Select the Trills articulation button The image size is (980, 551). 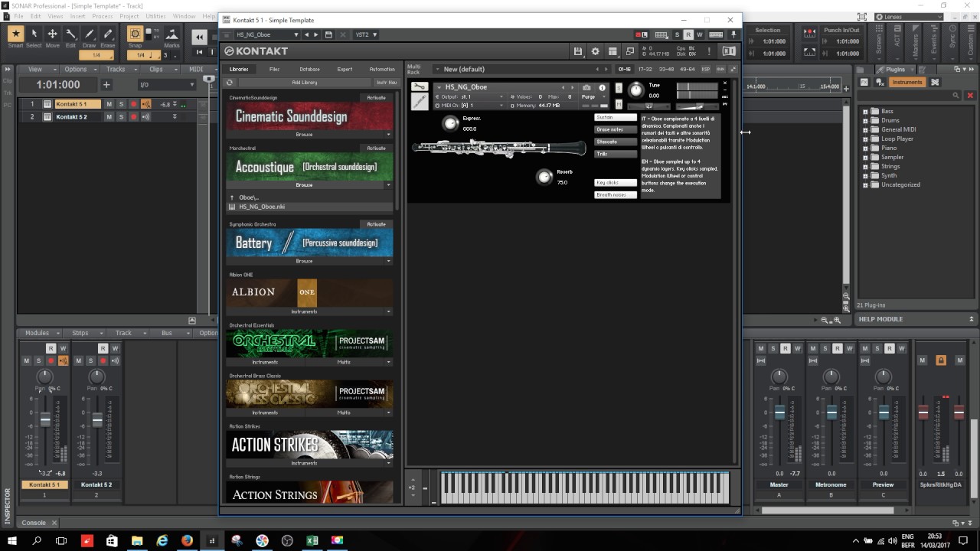point(616,154)
